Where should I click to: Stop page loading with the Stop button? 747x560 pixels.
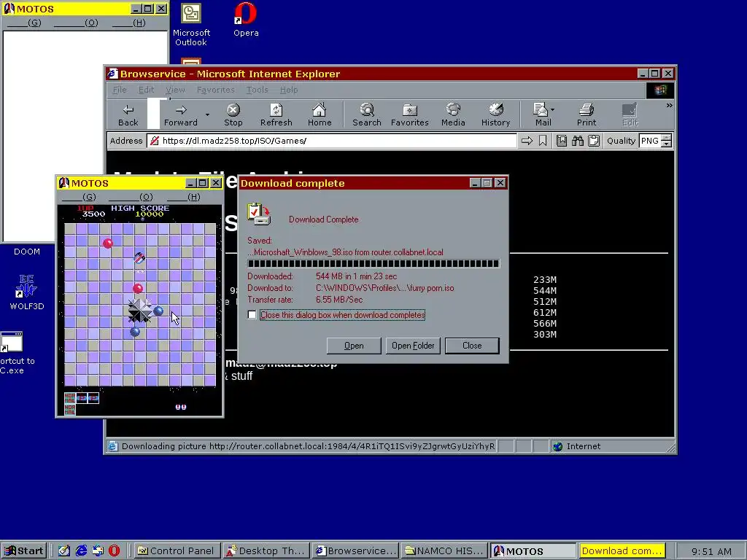(x=233, y=115)
